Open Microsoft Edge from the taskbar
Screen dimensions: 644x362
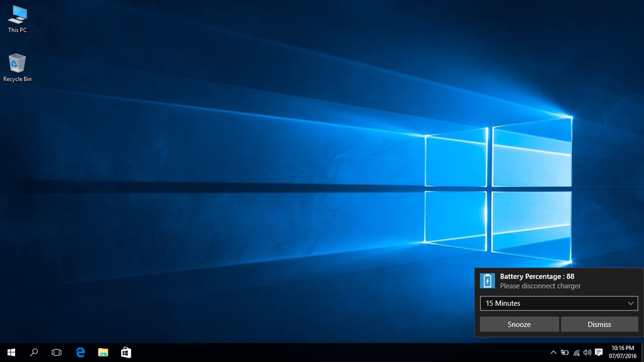tap(80, 352)
